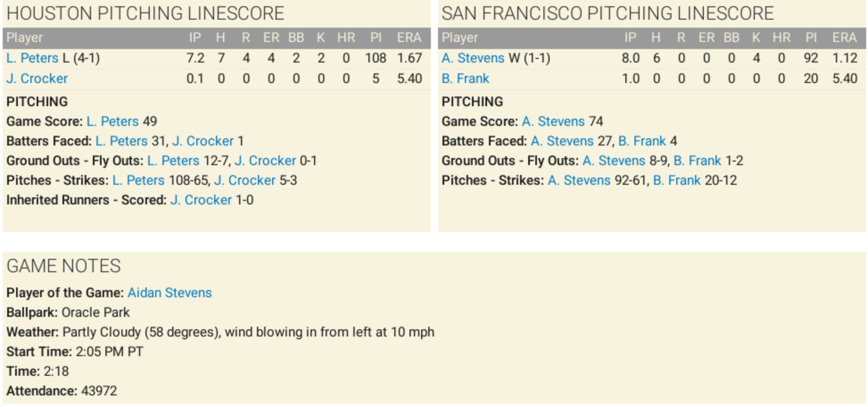The image size is (868, 407).
Task: Open A. Stevens in San Francisco linescore table
Action: [x=473, y=58]
